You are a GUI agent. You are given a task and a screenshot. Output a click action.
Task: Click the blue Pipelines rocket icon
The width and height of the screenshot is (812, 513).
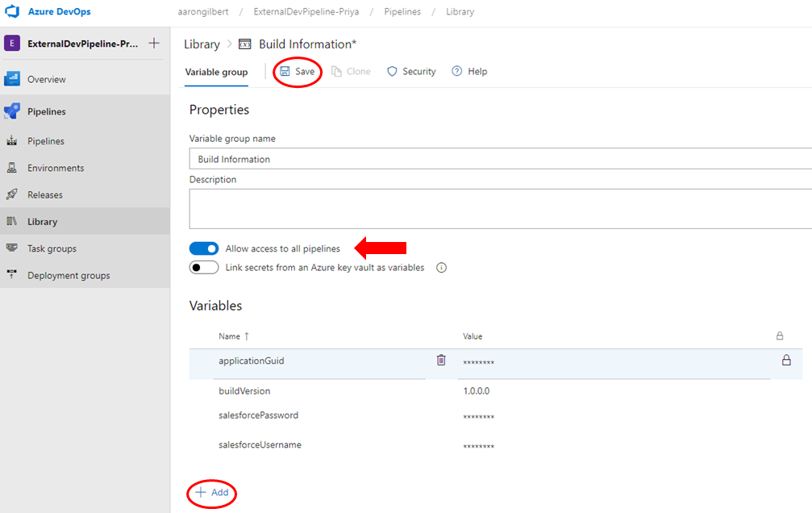pos(12,111)
